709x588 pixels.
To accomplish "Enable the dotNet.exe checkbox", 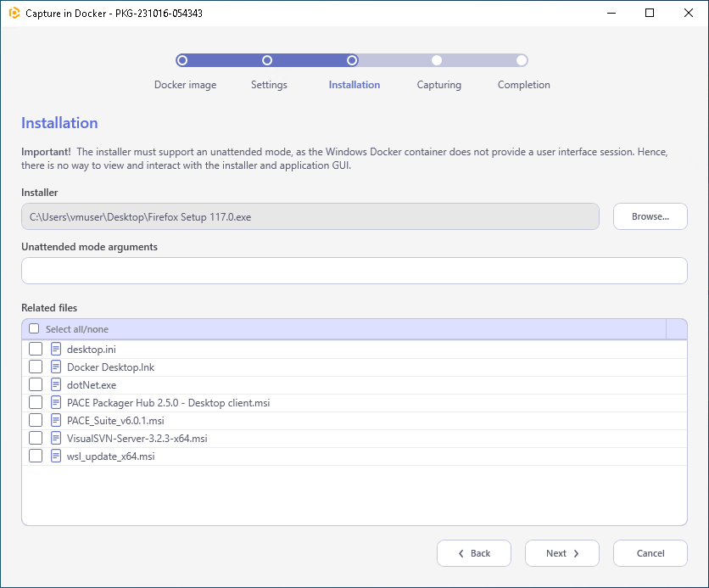I will pos(36,384).
